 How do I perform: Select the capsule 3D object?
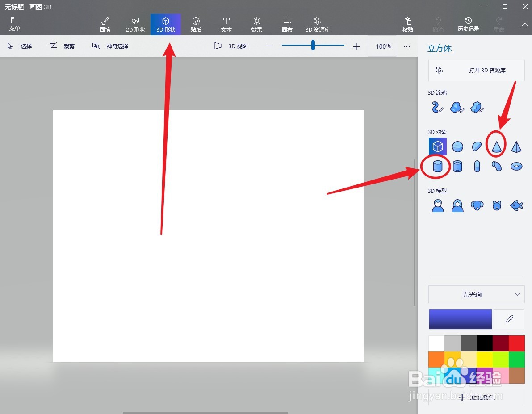(x=477, y=166)
